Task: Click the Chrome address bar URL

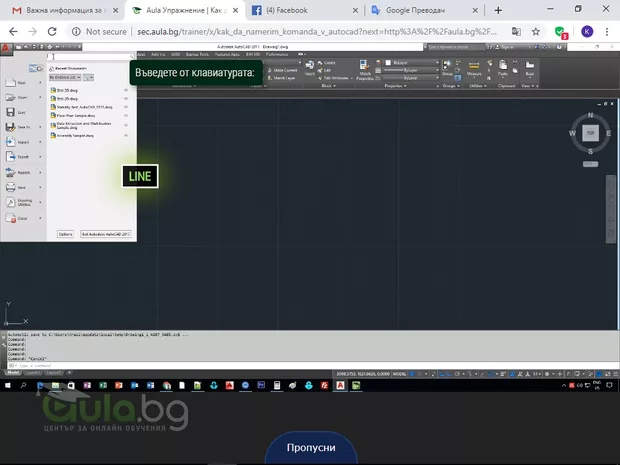Action: coord(317,32)
